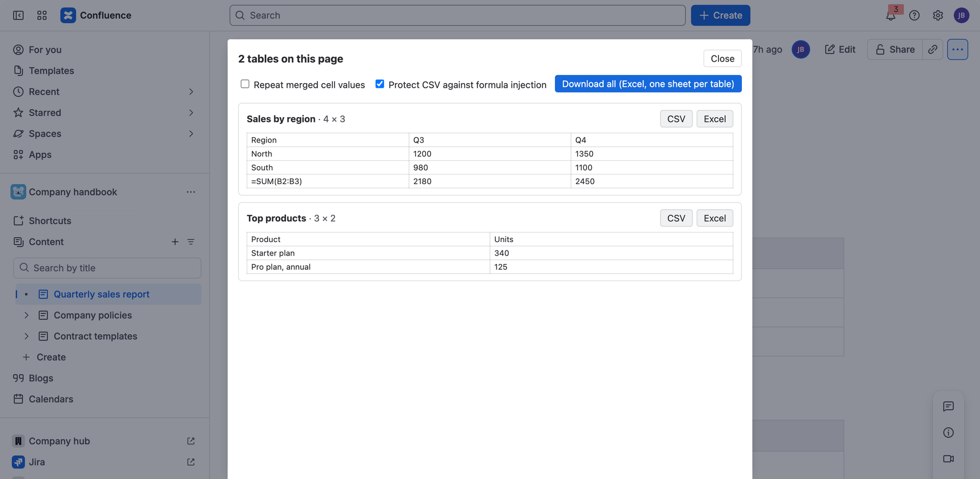Enable Repeat merged cell values
Viewport: 980px width, 479px height.
pos(245,84)
